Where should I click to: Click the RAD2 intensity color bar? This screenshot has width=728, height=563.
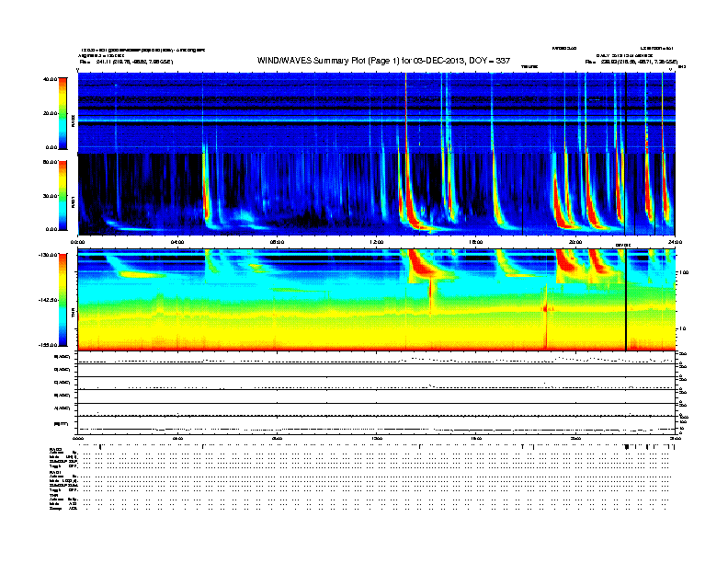[x=63, y=113]
